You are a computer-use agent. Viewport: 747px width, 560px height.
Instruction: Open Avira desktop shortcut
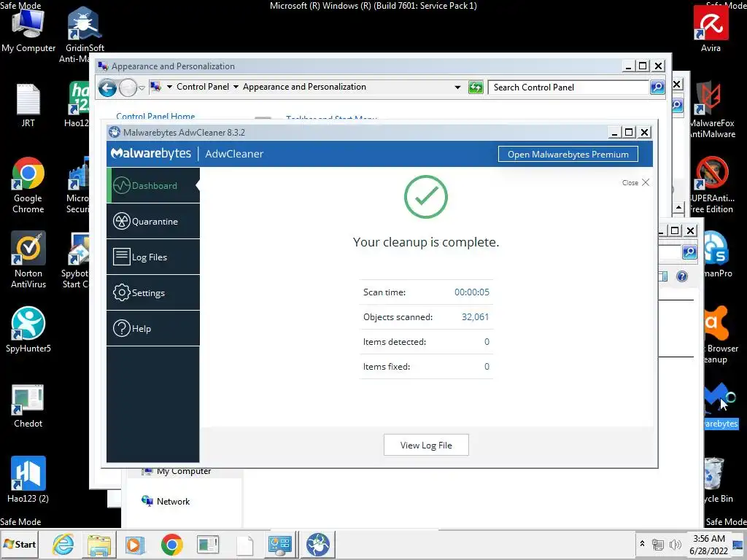(711, 28)
